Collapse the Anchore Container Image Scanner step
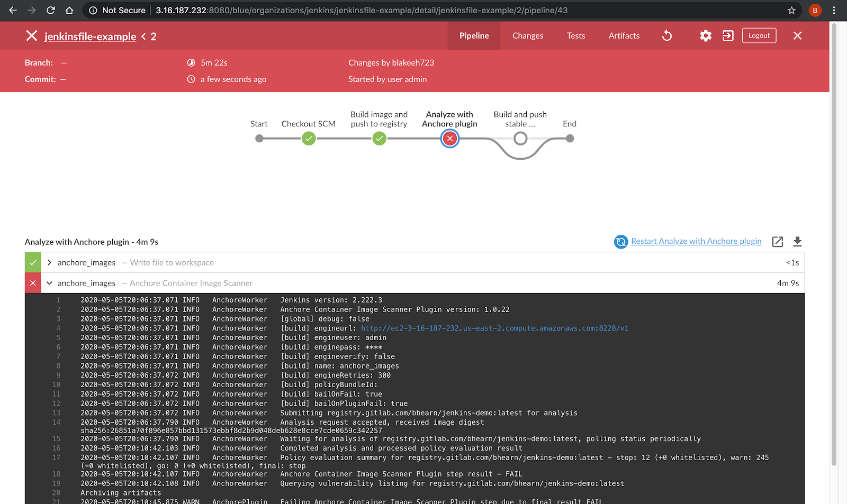 (x=49, y=282)
